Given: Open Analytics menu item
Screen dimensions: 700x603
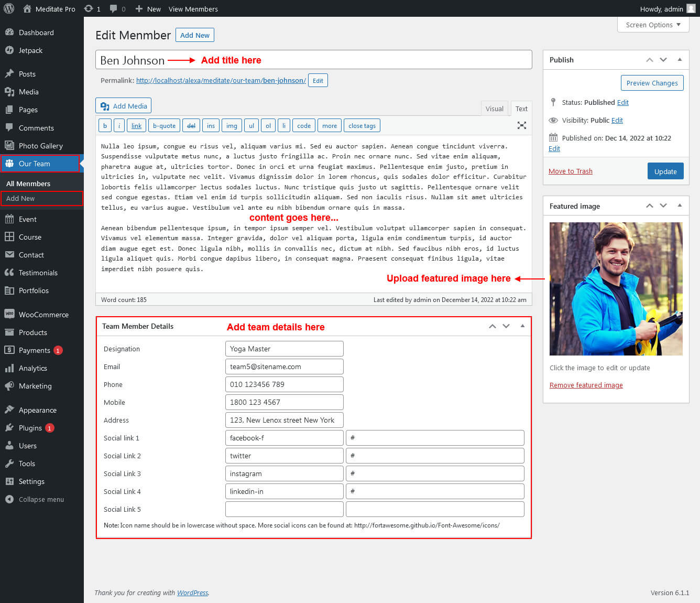Looking at the screenshot, I should tap(42, 368).
